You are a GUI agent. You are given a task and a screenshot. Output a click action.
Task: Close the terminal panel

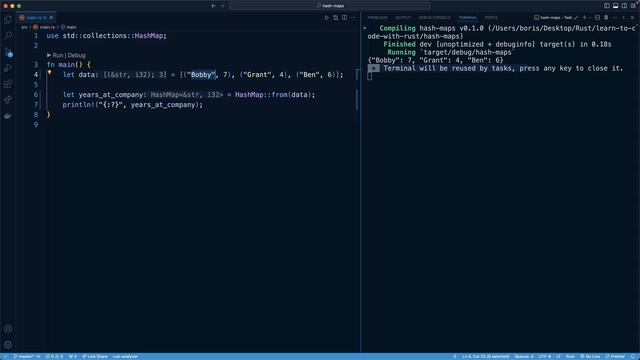[x=633, y=18]
